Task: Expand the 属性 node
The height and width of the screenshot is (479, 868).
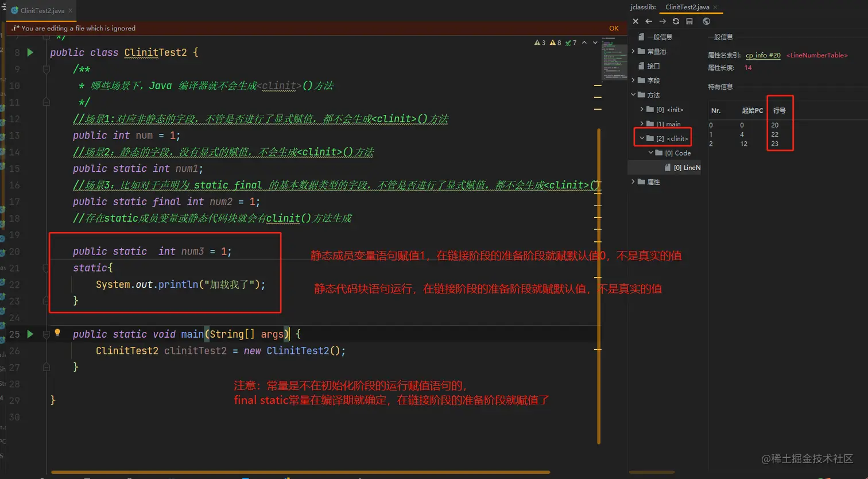Action: pyautogui.click(x=633, y=182)
